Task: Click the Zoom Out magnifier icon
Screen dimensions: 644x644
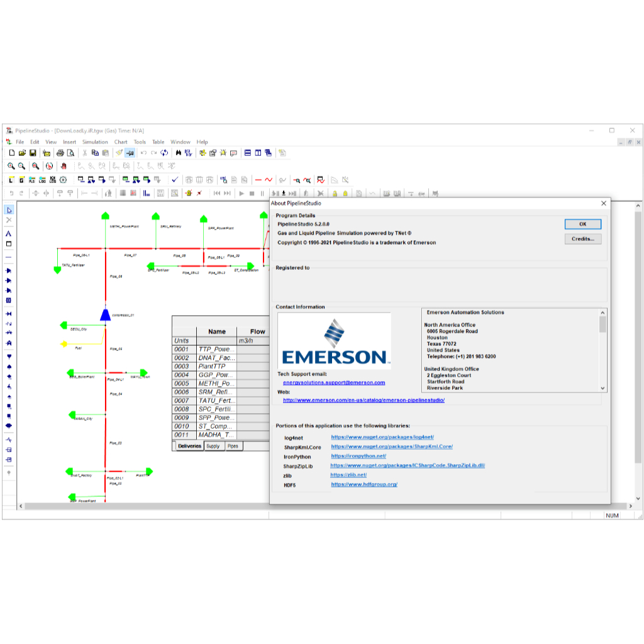Action: [x=21, y=166]
